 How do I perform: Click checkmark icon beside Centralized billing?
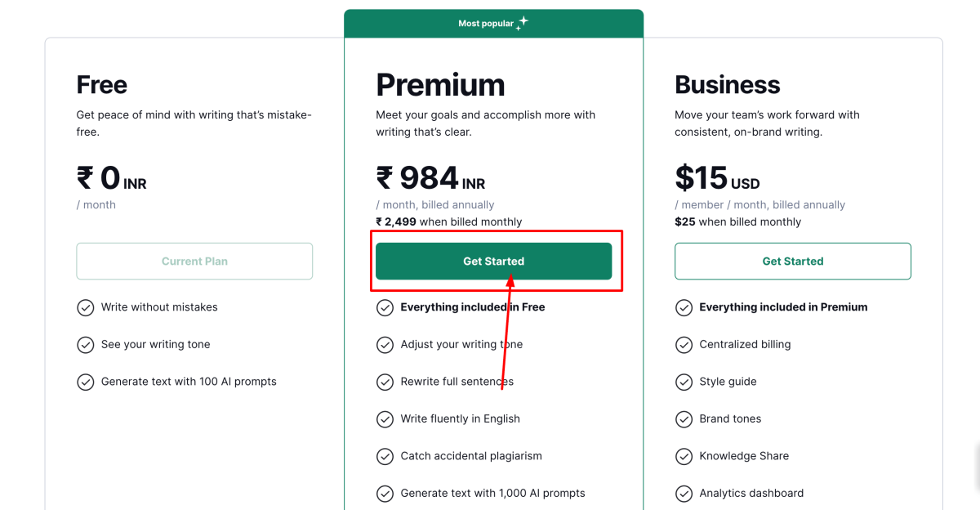[684, 345]
